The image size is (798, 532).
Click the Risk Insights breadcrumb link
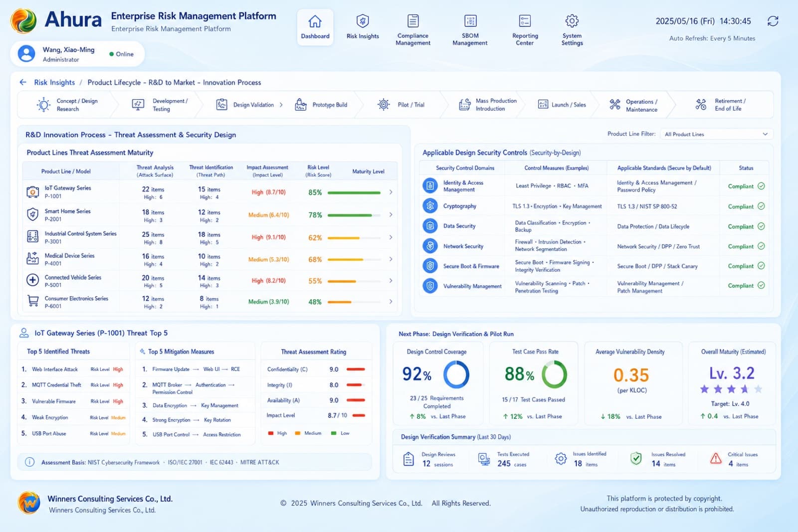coord(54,82)
